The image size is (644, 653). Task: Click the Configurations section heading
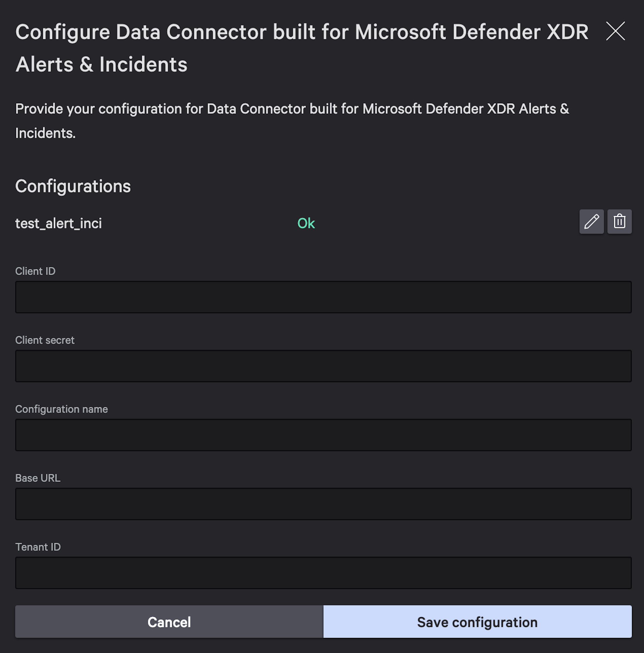73,186
